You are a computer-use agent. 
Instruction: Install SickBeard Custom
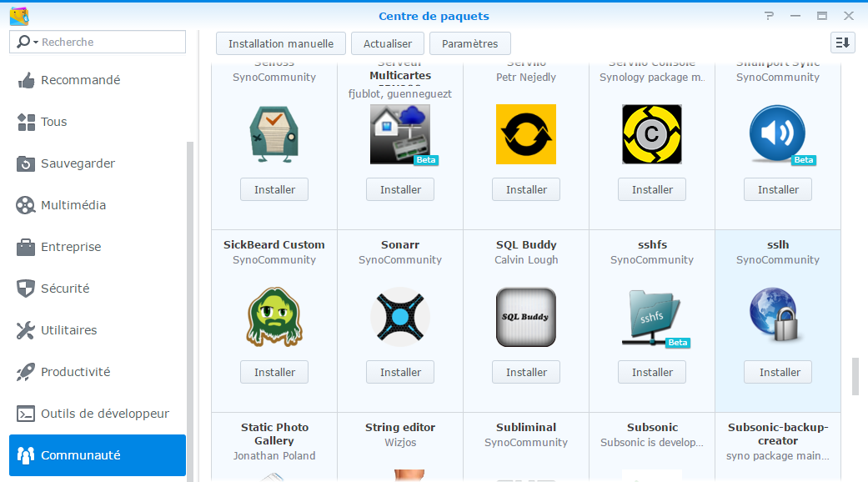pyautogui.click(x=274, y=372)
